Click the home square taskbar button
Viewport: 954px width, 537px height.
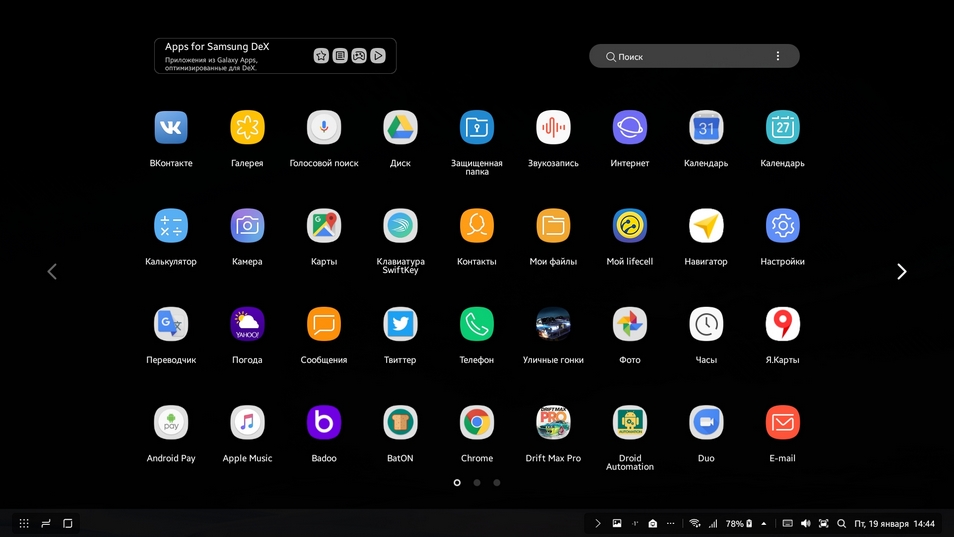(68, 523)
